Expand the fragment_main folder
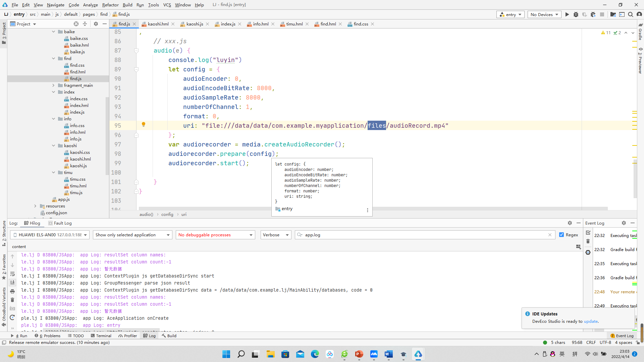 click(x=53, y=85)
